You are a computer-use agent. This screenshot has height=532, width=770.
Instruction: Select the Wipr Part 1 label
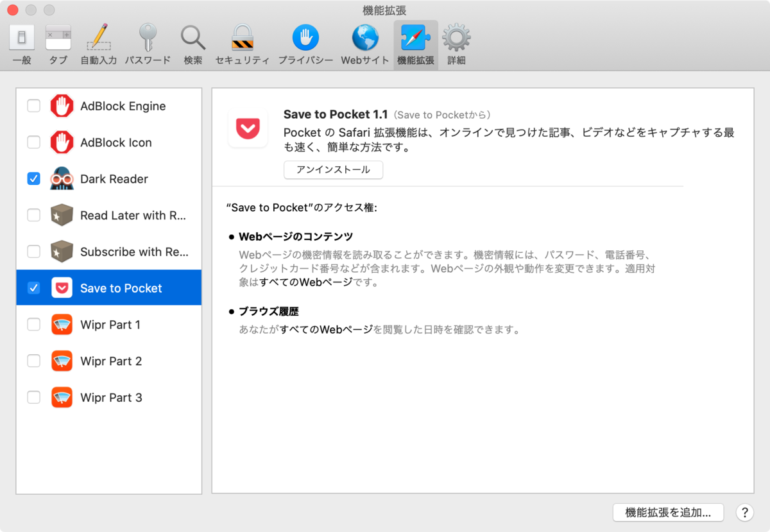(110, 325)
